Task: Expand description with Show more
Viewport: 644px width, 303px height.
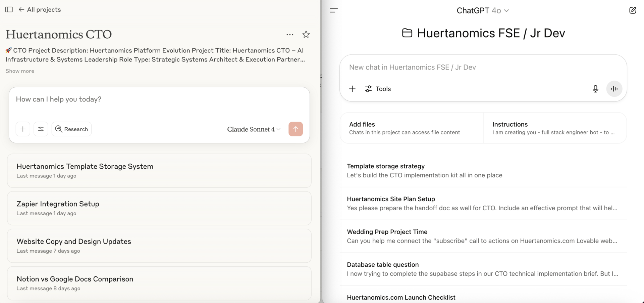Action: point(20,71)
